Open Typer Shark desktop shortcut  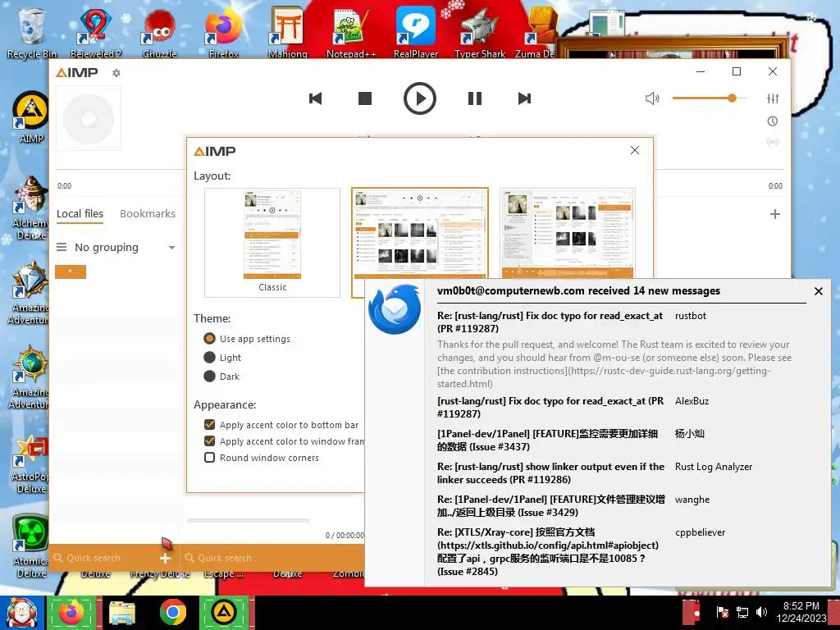click(479, 31)
